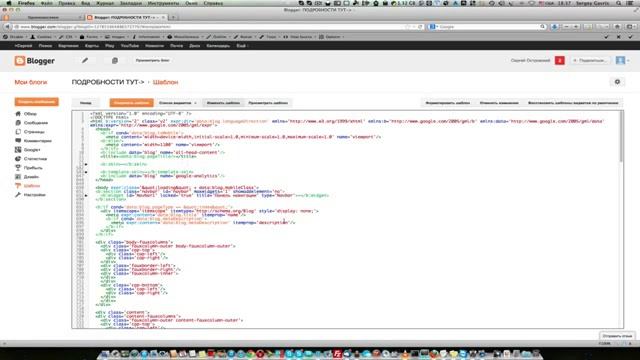This screenshot has height=360, width=640.
Task: Open the posts list icon in header
Action: click(115, 60)
